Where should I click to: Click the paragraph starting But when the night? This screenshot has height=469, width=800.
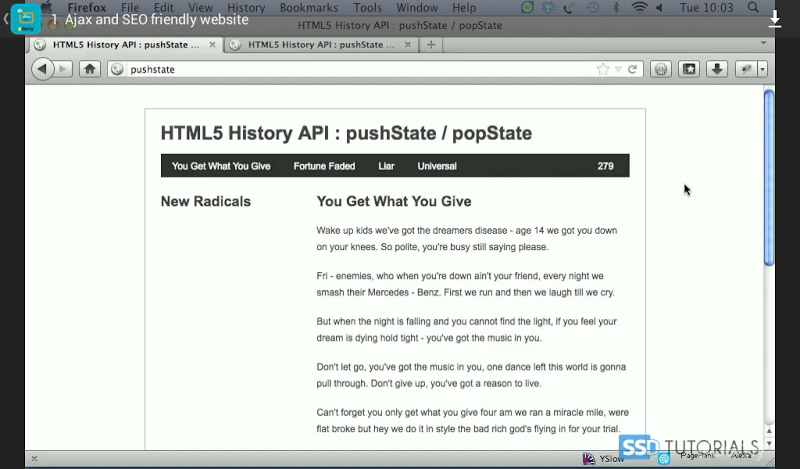(467, 330)
